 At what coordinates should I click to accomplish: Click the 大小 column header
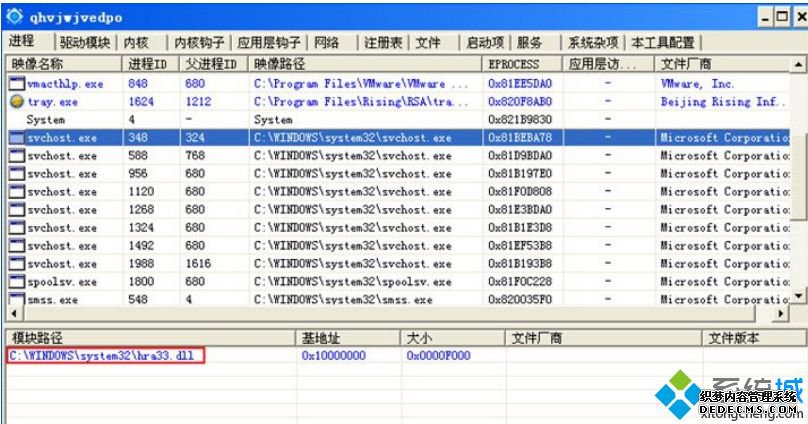(453, 338)
